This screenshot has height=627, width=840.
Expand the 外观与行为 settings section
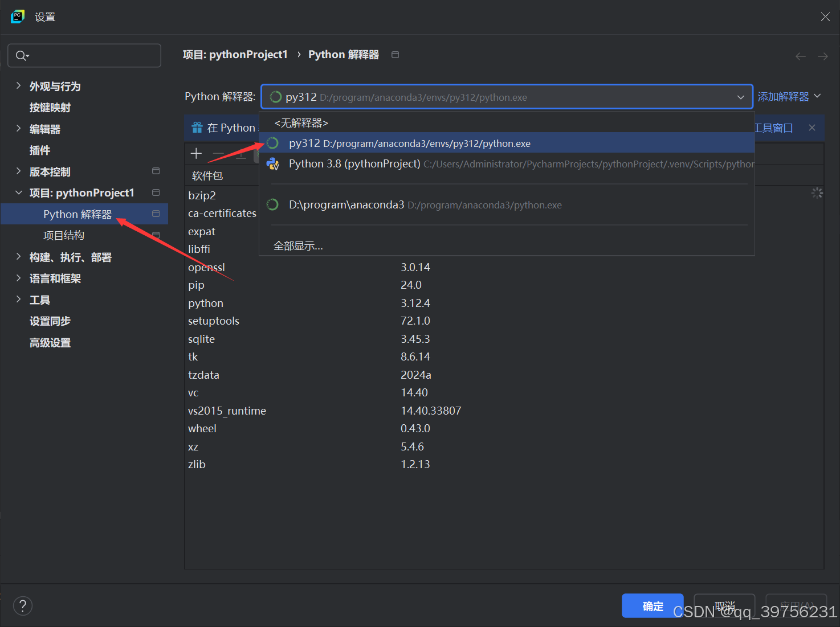coord(18,86)
